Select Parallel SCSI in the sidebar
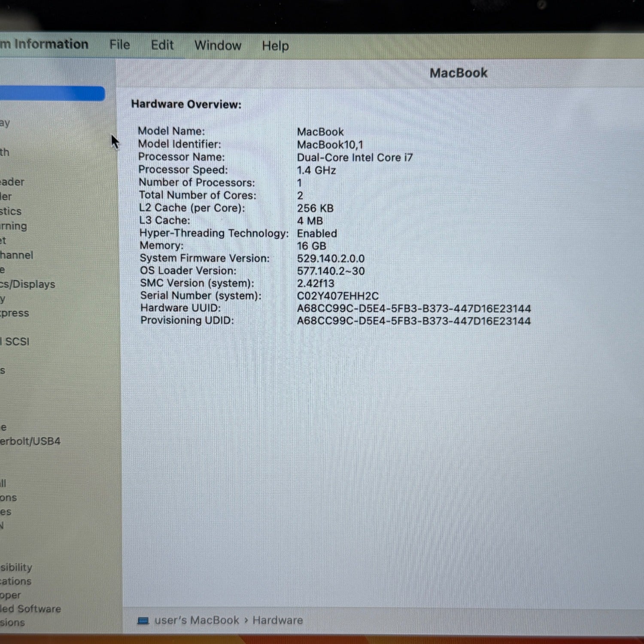644x644 pixels. 15,342
